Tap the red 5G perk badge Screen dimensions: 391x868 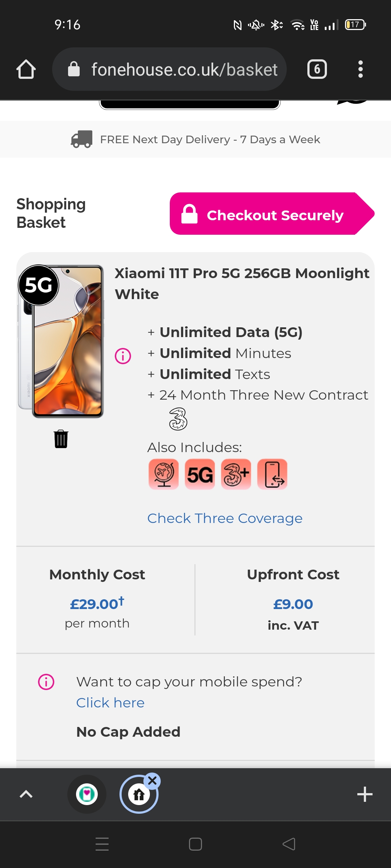[200, 474]
